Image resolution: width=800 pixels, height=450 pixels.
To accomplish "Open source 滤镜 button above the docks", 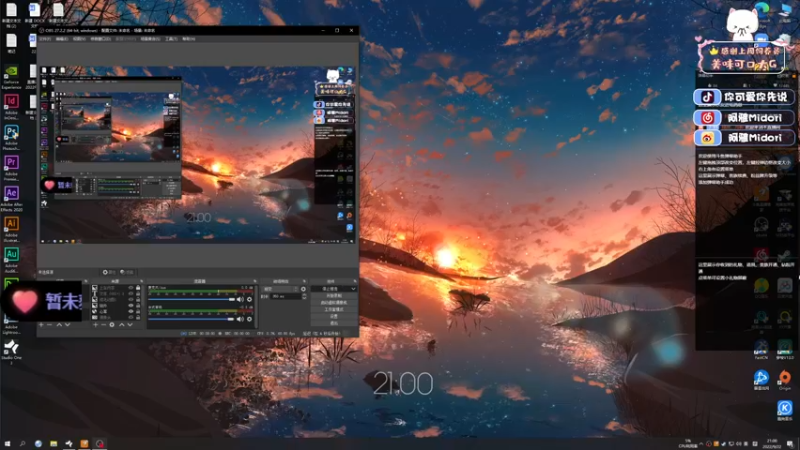I will 128,272.
